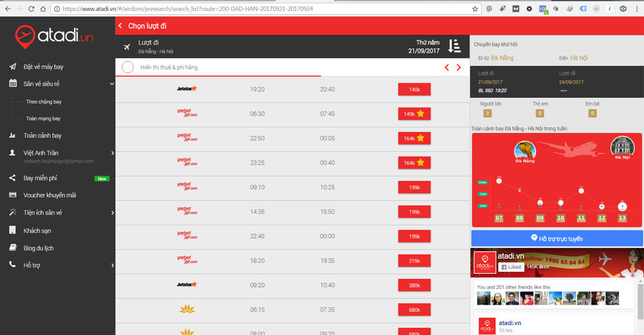The image size is (644, 335).
Task: Click previous day arrow
Action: [x=447, y=68]
